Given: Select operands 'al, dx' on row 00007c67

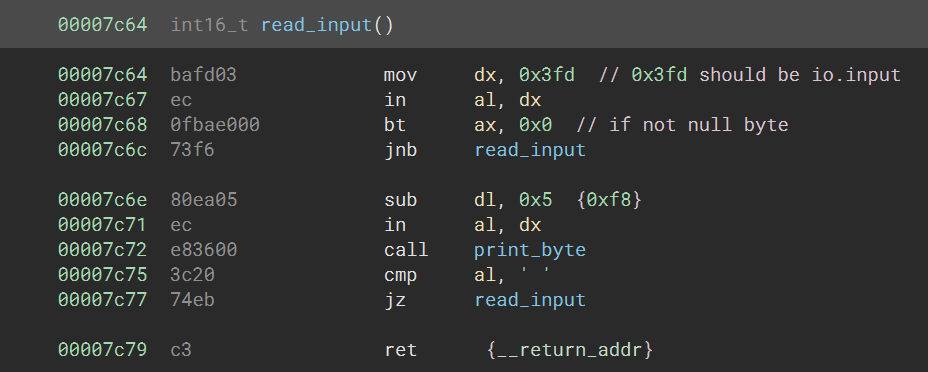Looking at the screenshot, I should tap(507, 100).
